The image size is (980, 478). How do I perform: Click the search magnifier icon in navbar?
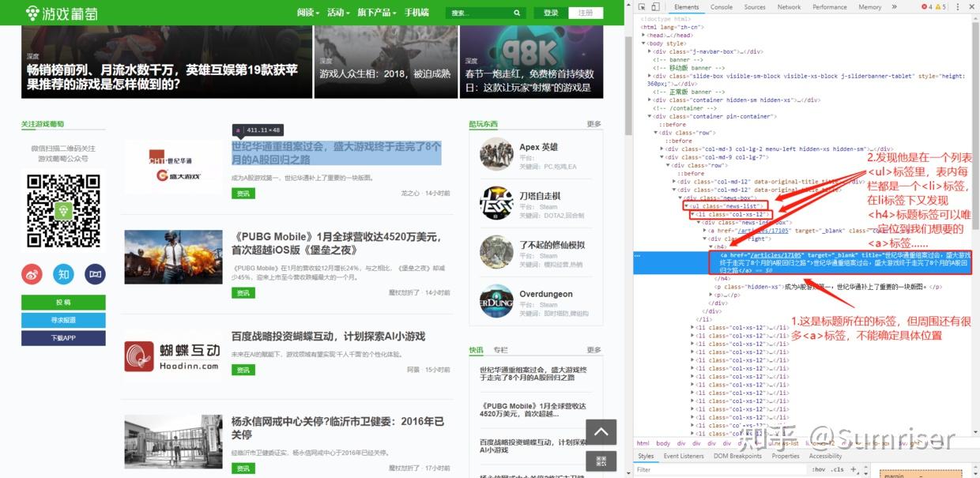[x=517, y=13]
